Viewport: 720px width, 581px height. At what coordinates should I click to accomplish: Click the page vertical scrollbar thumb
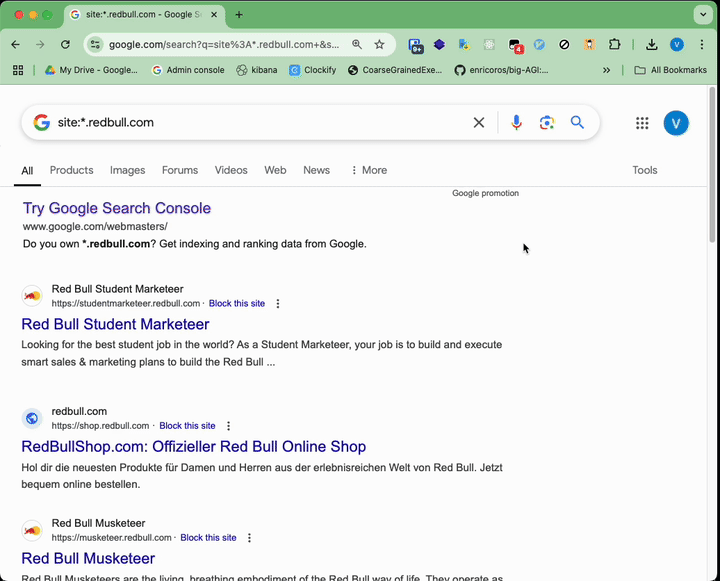click(712, 164)
